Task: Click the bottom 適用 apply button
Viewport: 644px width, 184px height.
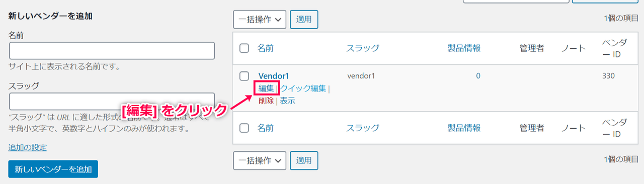Action: pos(304,160)
